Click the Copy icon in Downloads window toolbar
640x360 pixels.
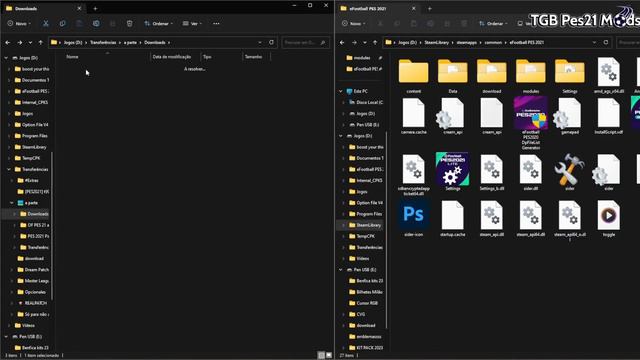[62, 24]
